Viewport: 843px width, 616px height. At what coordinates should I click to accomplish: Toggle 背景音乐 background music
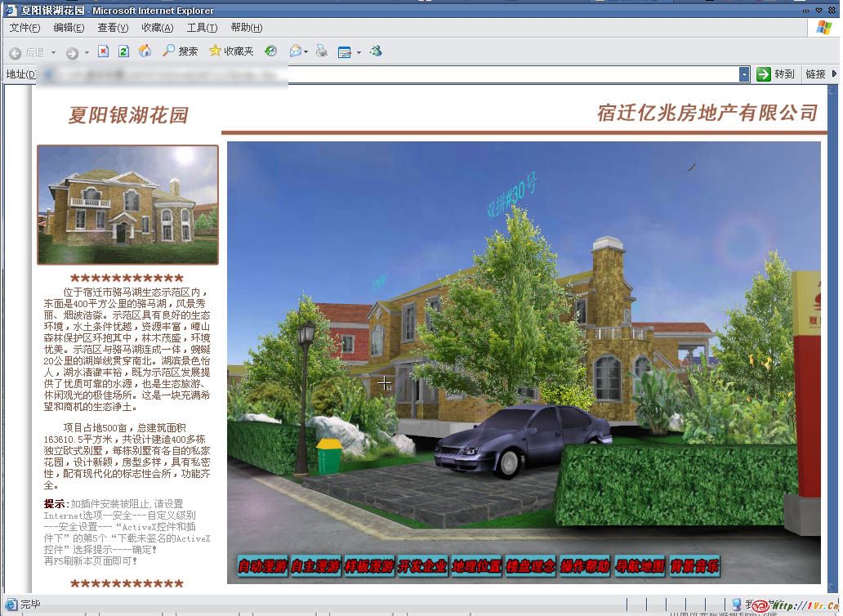[x=694, y=566]
